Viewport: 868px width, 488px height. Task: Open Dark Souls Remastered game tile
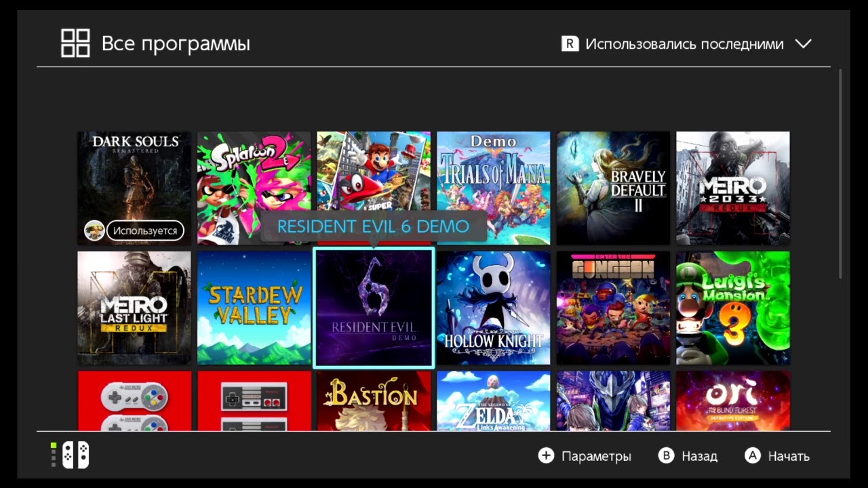134,188
